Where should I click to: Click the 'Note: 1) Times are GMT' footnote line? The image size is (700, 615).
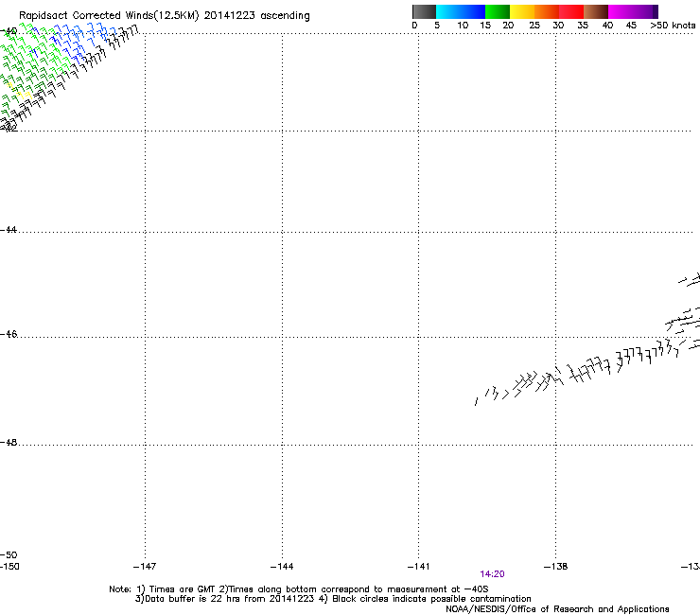click(x=299, y=589)
